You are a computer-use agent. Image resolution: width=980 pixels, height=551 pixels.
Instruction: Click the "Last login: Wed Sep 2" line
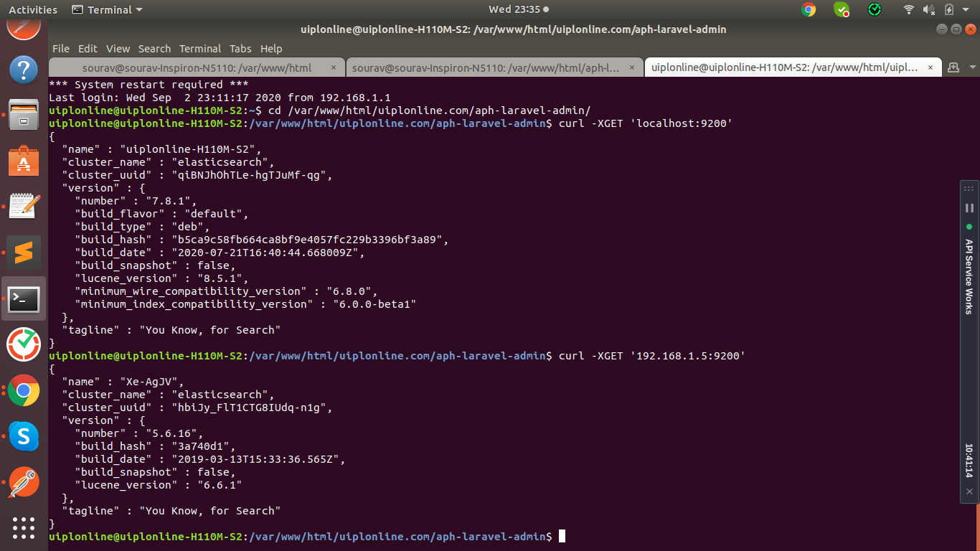pos(220,98)
